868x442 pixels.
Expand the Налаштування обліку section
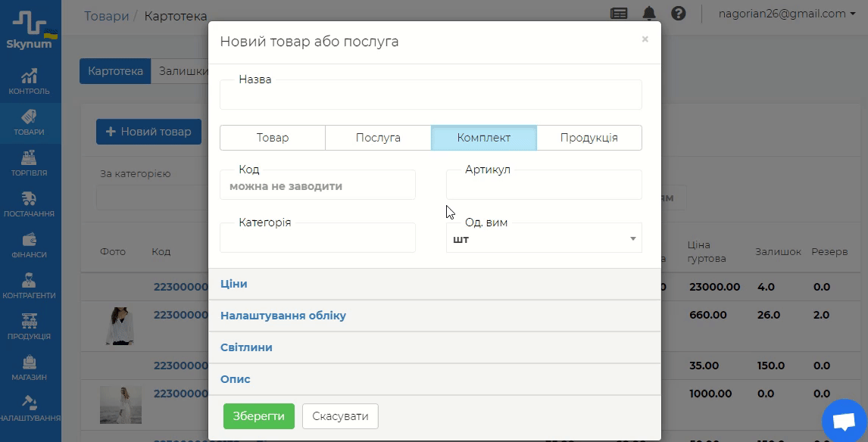coord(283,316)
